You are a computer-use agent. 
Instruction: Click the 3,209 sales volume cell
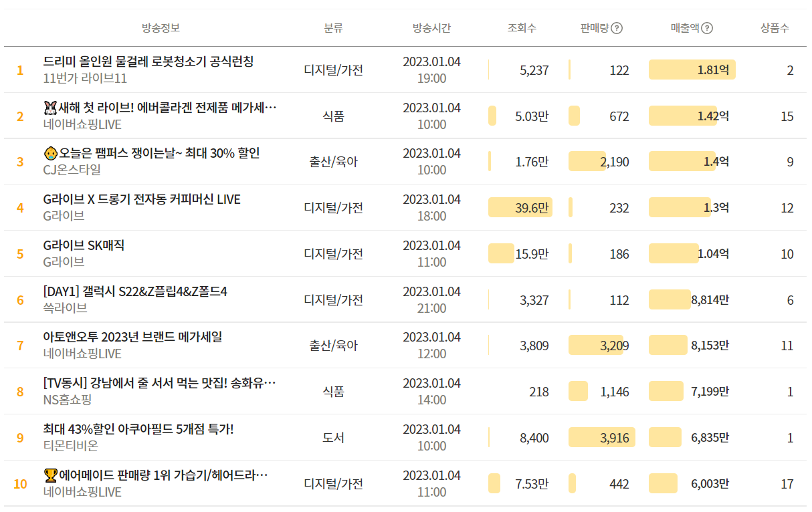[615, 346]
